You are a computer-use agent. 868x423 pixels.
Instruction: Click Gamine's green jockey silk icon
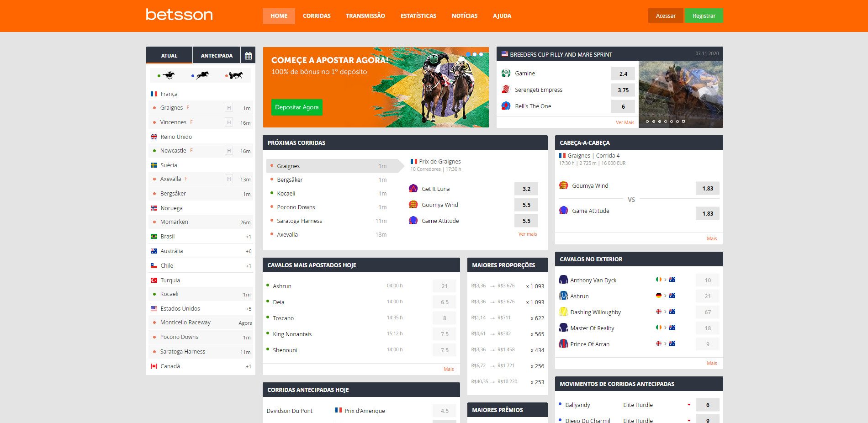pyautogui.click(x=506, y=73)
